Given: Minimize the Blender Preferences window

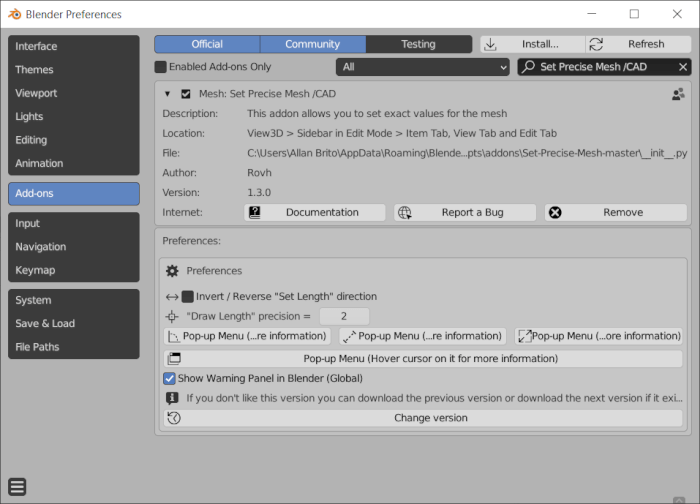Looking at the screenshot, I should [x=592, y=14].
